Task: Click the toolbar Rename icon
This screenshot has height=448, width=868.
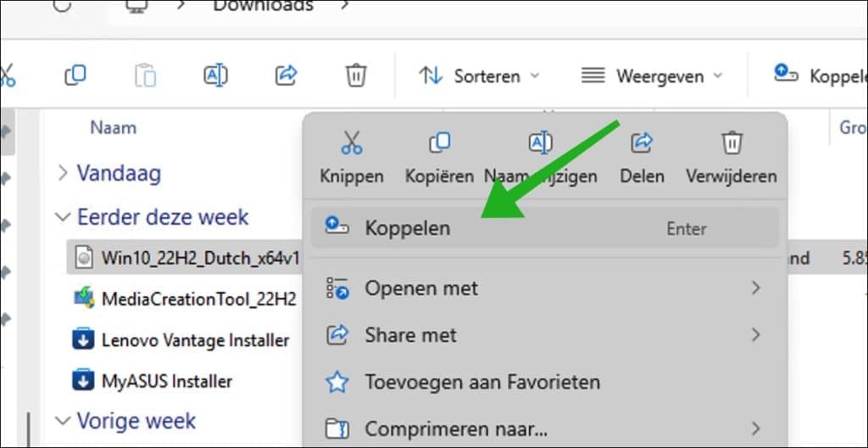Action: pos(216,76)
